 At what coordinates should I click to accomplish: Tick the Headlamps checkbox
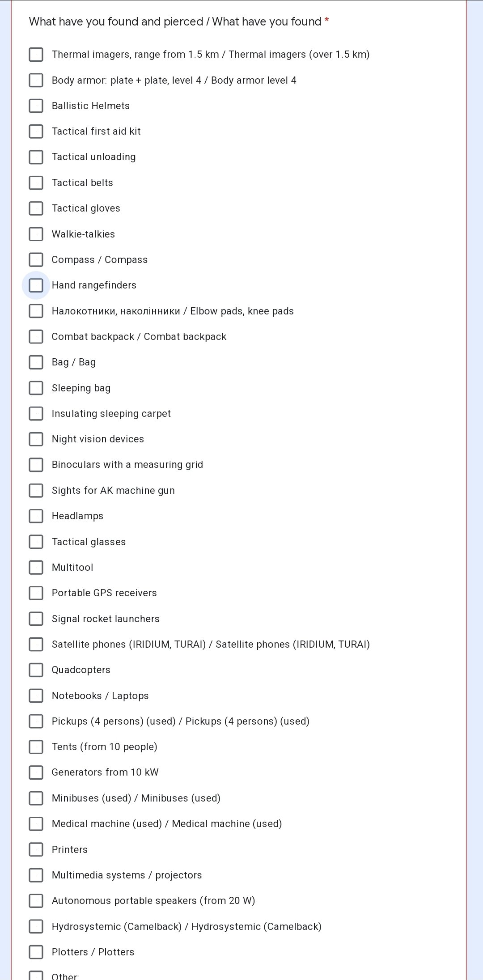point(36,516)
